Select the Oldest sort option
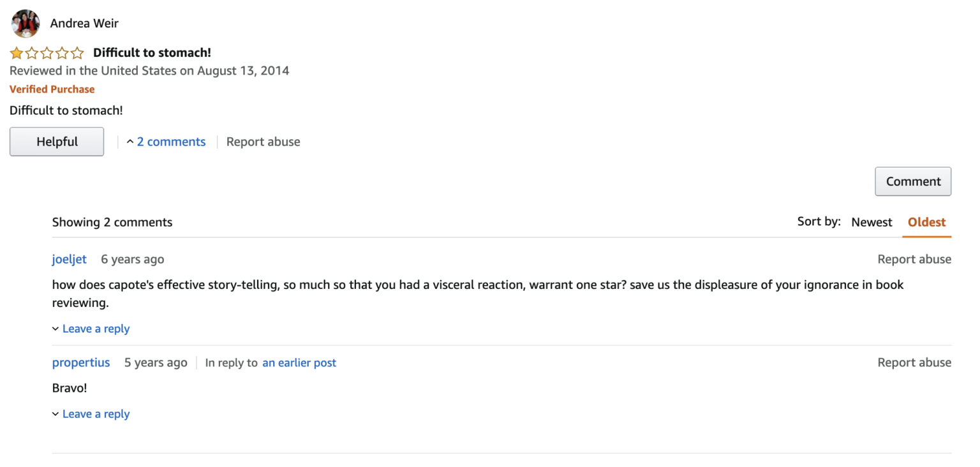This screenshot has width=980, height=467. point(926,222)
